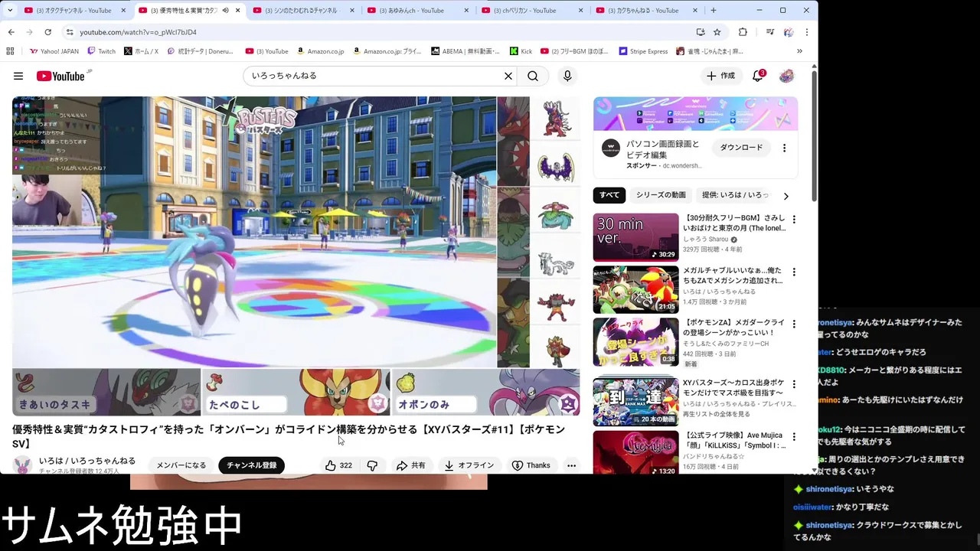Like the video with 322 likes

[338, 465]
